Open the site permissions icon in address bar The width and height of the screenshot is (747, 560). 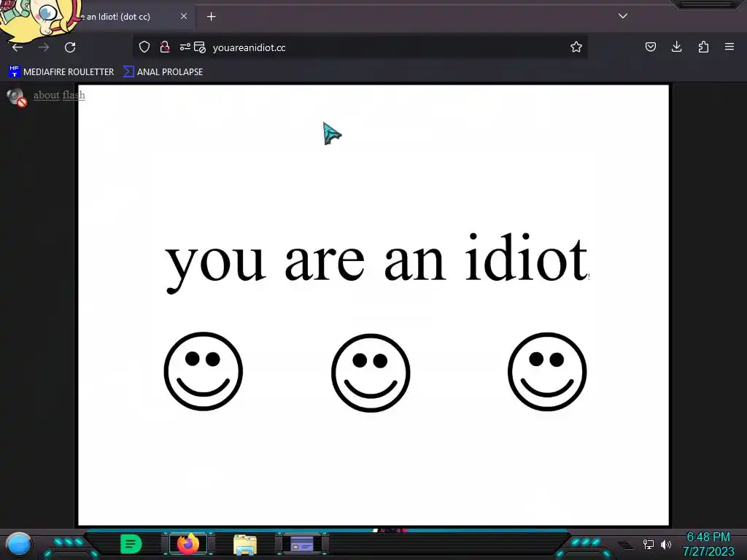185,47
